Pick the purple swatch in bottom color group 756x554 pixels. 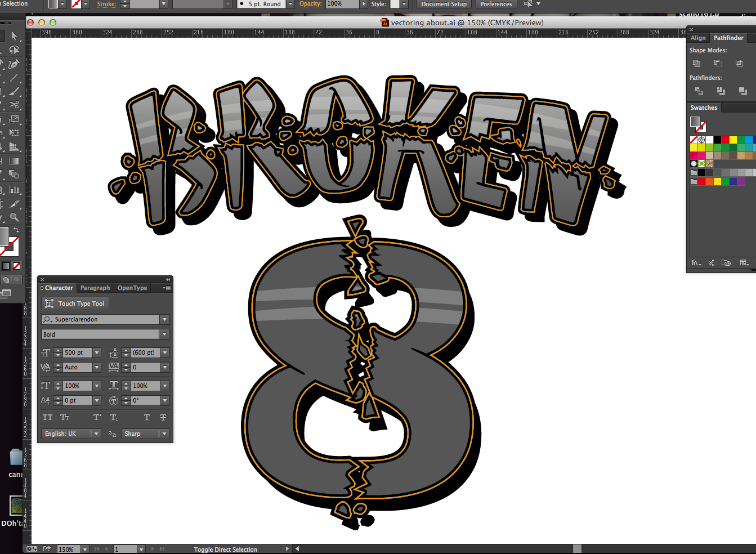pyautogui.click(x=741, y=181)
